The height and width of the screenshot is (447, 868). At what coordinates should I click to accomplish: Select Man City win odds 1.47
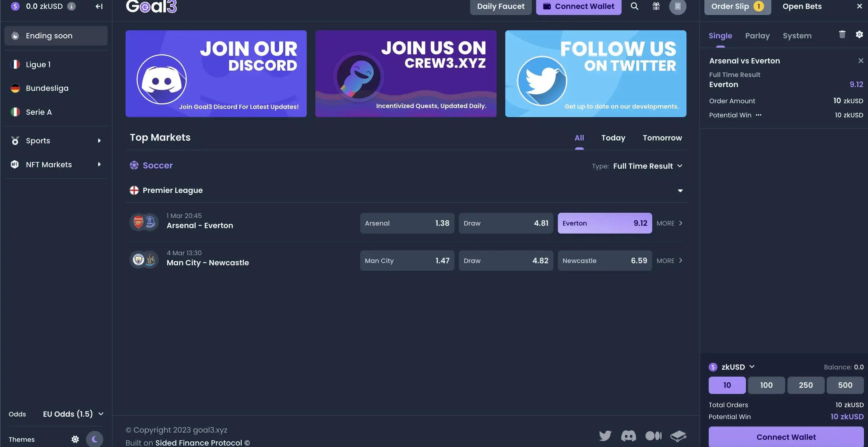(407, 260)
